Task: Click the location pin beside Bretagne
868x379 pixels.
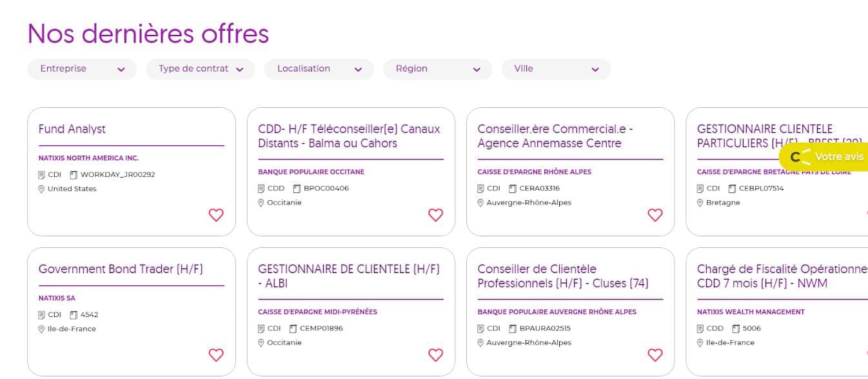Action: pos(700,203)
